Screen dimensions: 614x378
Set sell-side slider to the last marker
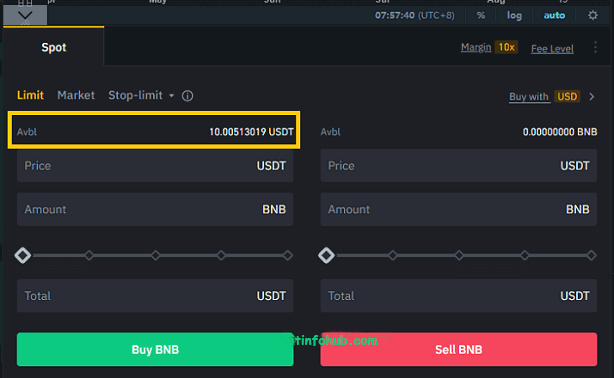coord(591,255)
